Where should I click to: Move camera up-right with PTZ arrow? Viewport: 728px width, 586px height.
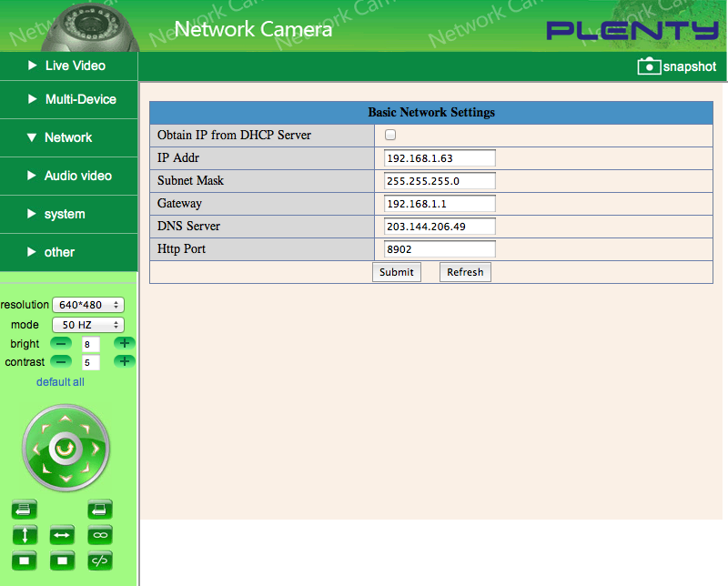86,428
